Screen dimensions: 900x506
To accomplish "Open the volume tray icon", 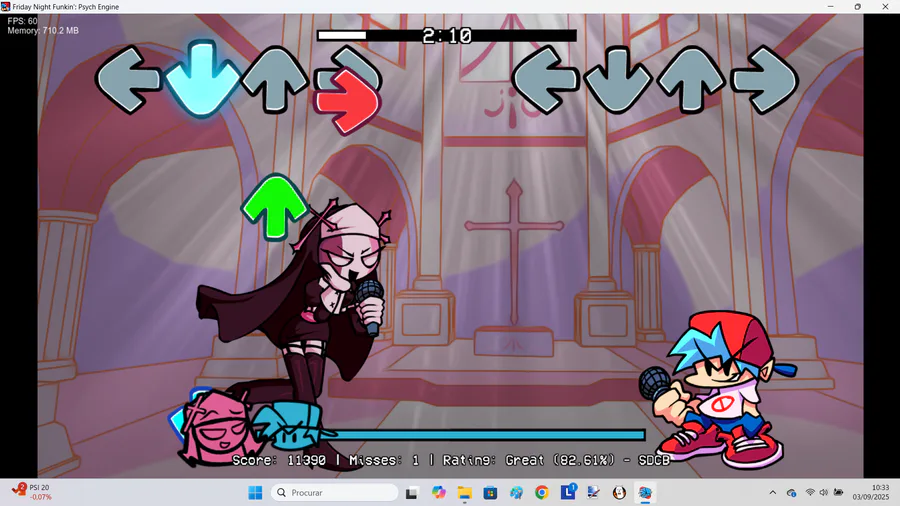I will (x=824, y=492).
